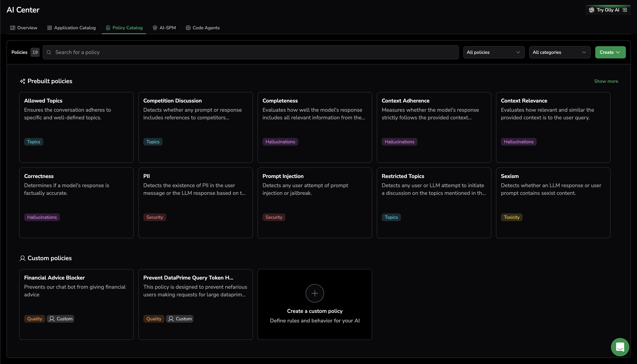Click the search magnifier icon
This screenshot has height=364, width=637.
tap(49, 52)
